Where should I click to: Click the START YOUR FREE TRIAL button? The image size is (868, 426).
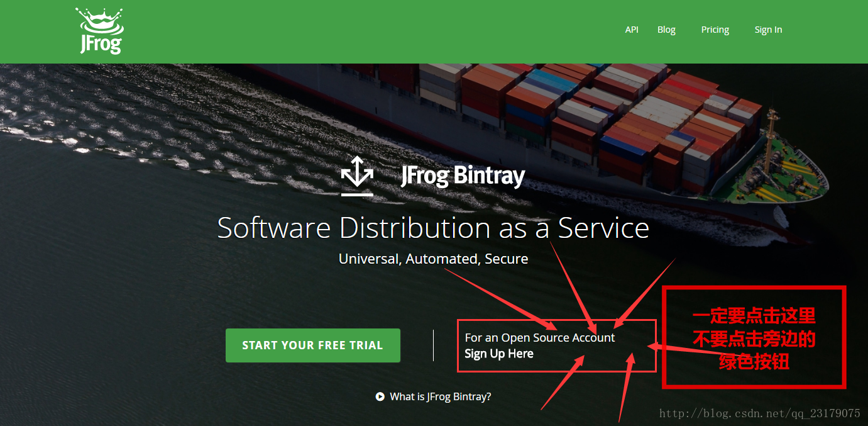coord(313,345)
